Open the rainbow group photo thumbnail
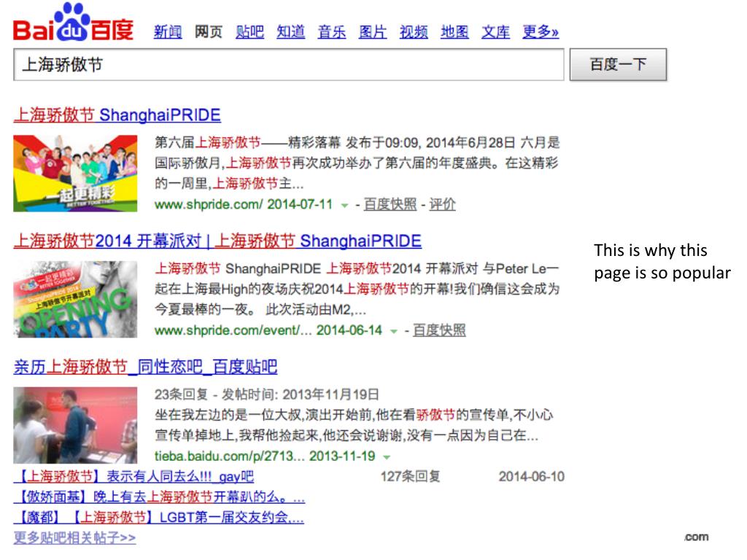 75,174
